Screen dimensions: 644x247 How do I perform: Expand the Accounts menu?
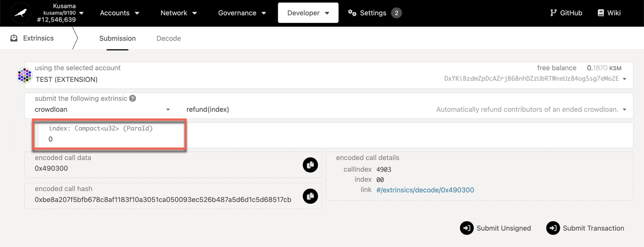click(x=119, y=13)
